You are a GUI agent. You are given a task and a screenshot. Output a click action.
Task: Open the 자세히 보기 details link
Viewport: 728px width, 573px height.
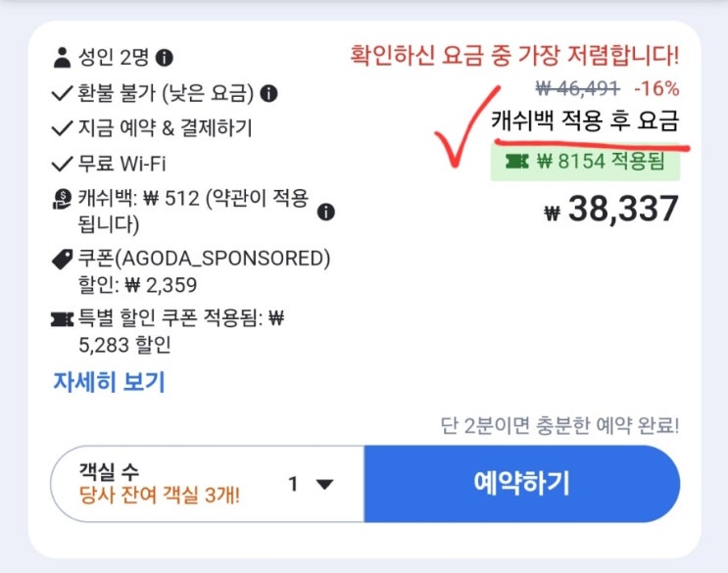tap(109, 381)
